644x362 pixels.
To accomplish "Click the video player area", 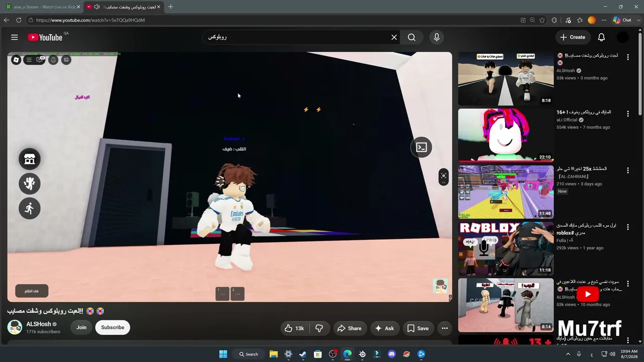I will pyautogui.click(x=229, y=177).
